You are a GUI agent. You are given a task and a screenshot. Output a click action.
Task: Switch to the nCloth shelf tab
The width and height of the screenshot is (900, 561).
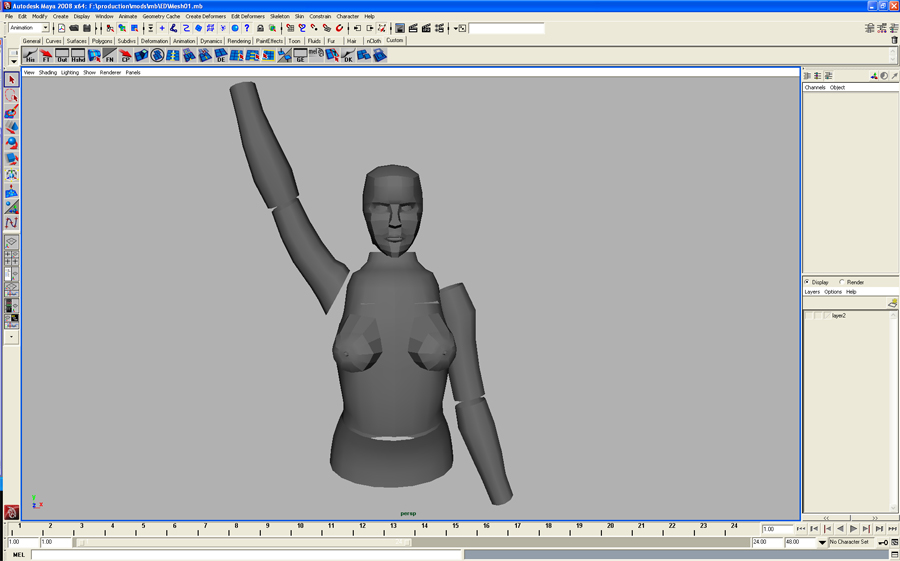[374, 41]
